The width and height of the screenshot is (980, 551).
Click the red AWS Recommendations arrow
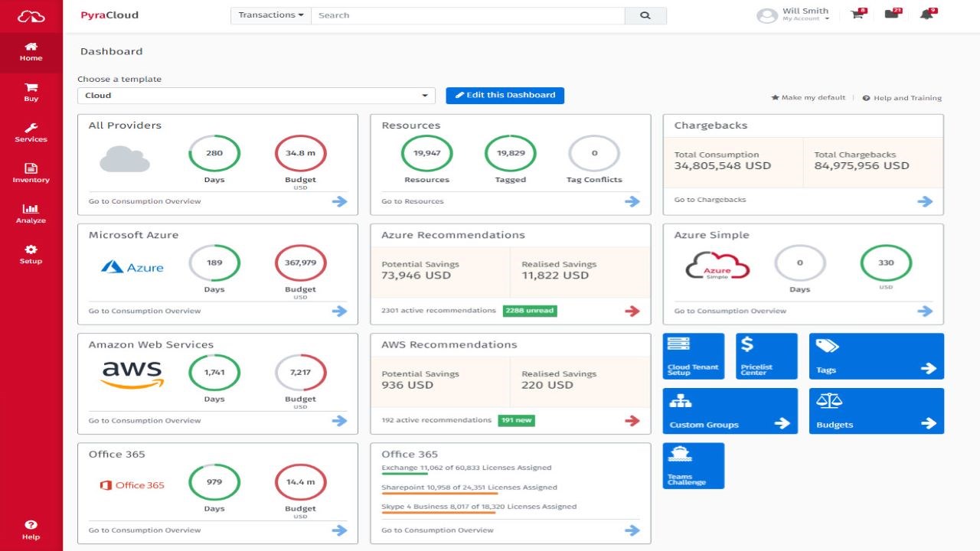(x=632, y=420)
